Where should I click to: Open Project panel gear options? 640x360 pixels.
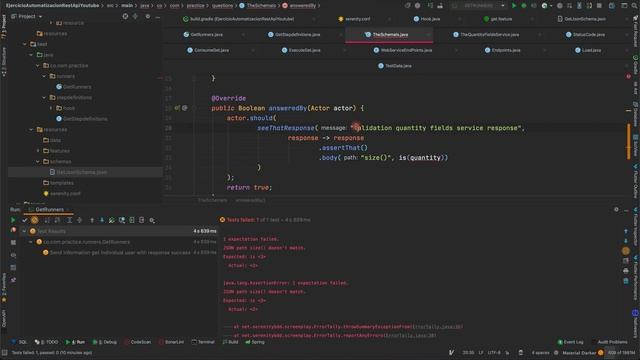tap(148, 16)
